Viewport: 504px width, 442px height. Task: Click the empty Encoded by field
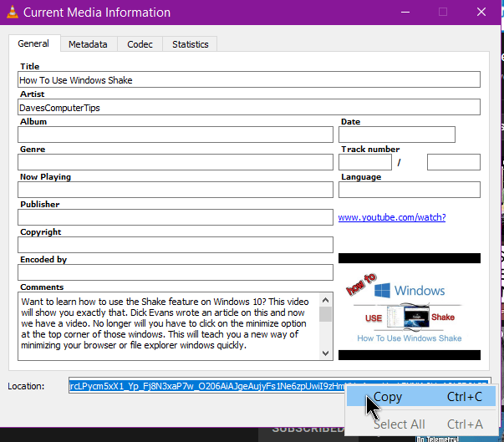tap(176, 272)
